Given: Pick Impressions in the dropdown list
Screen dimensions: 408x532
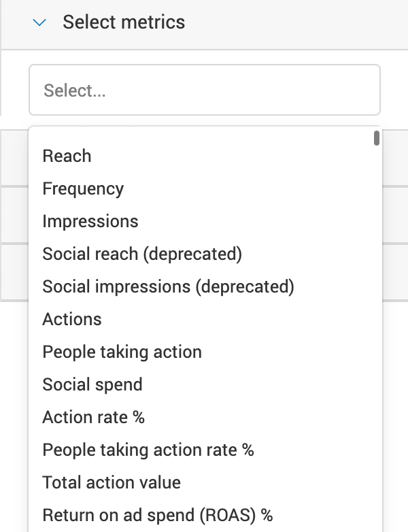Looking at the screenshot, I should point(90,221).
